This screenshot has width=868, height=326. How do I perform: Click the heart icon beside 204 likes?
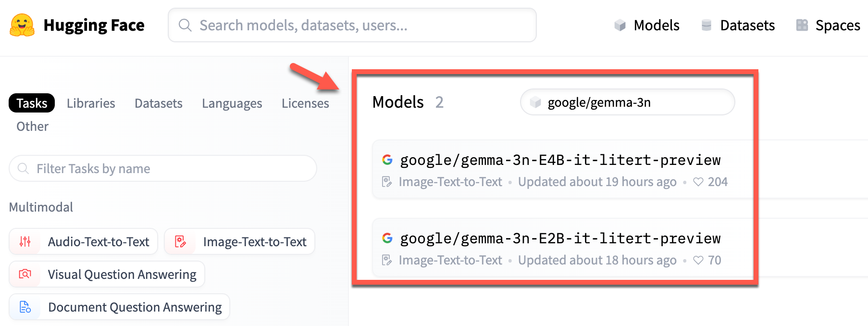(x=698, y=182)
